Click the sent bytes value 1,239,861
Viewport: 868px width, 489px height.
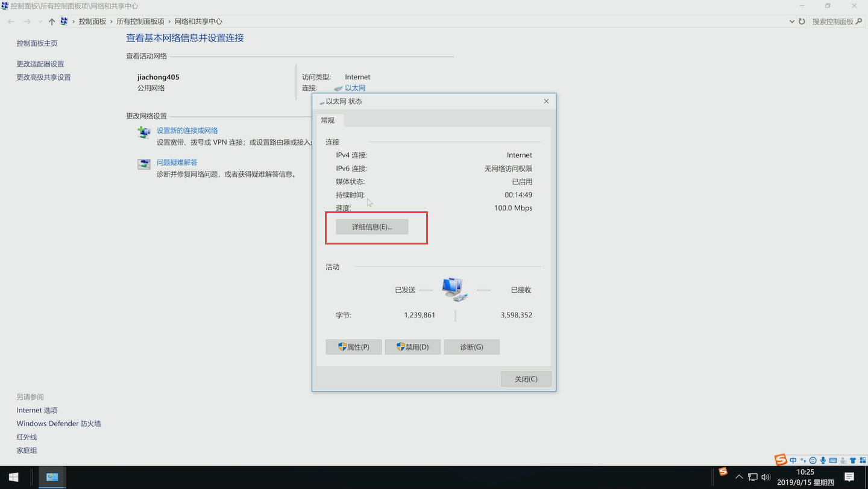pos(420,315)
